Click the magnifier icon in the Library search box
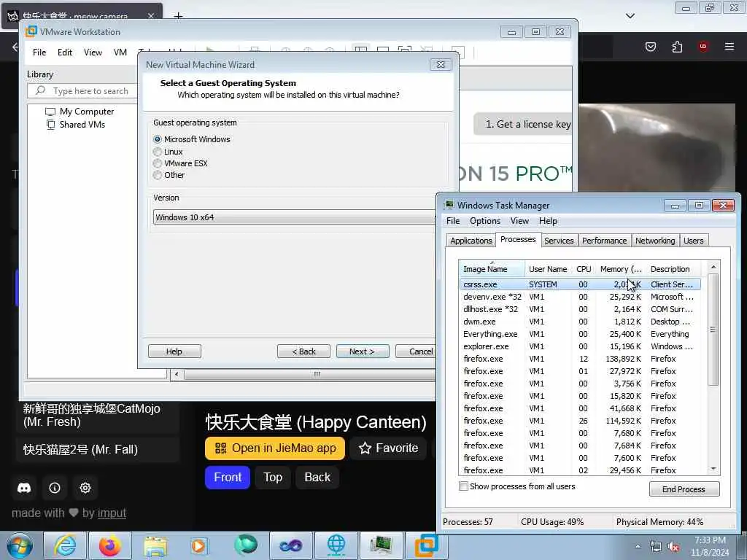The height and width of the screenshot is (560, 747). pos(41,90)
